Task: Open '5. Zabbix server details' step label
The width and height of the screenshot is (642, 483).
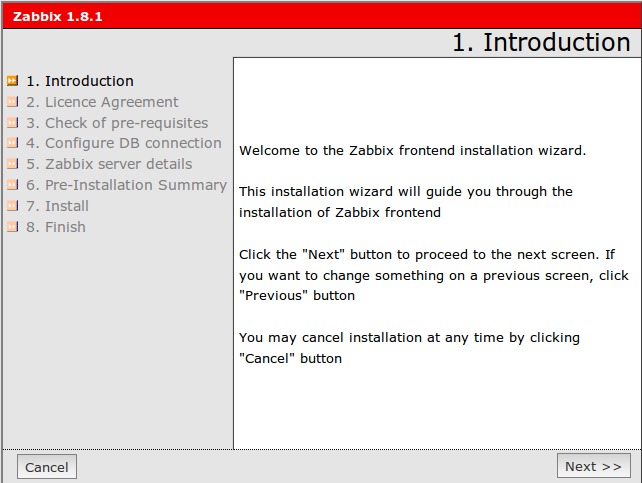Action: (109, 164)
